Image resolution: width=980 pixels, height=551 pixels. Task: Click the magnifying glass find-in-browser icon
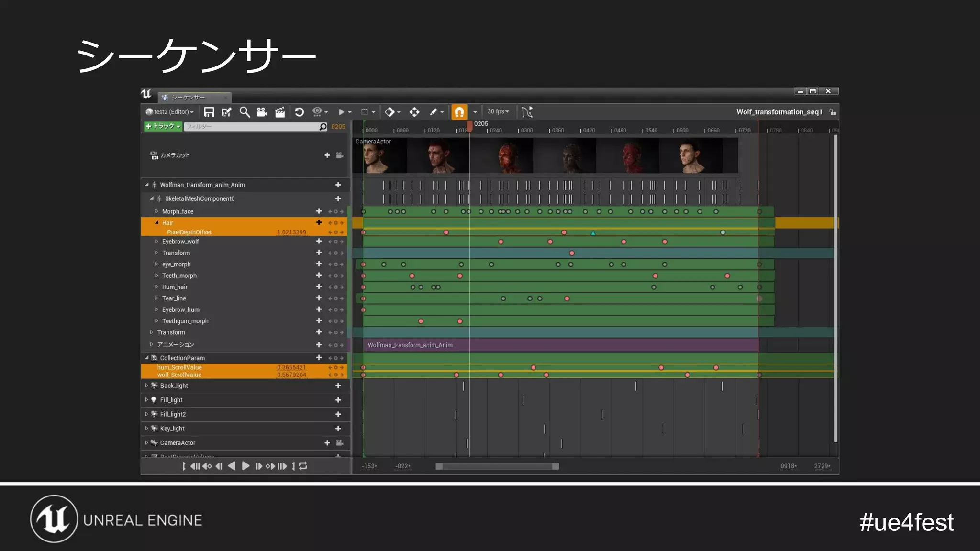coord(245,112)
